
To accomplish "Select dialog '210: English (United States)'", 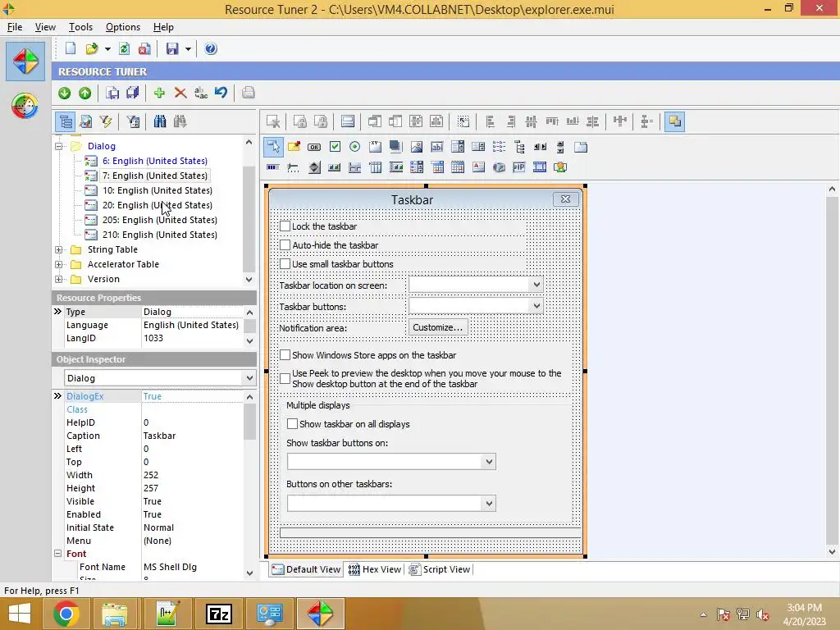I will coord(160,235).
